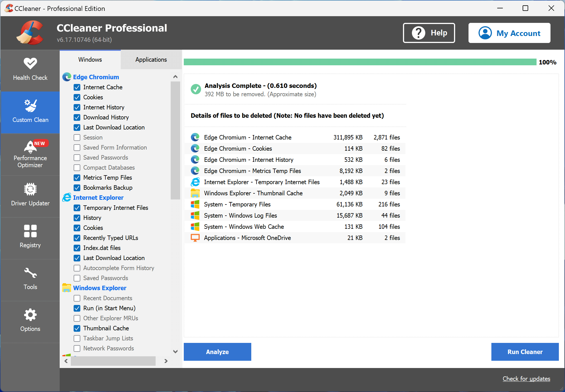This screenshot has height=392, width=565.
Task: Switch to the Windows tab
Action: (90, 60)
